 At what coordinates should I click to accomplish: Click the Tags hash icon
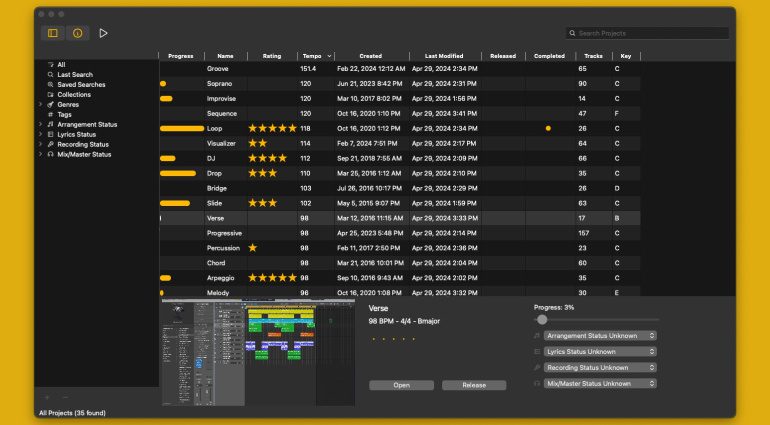click(50, 114)
